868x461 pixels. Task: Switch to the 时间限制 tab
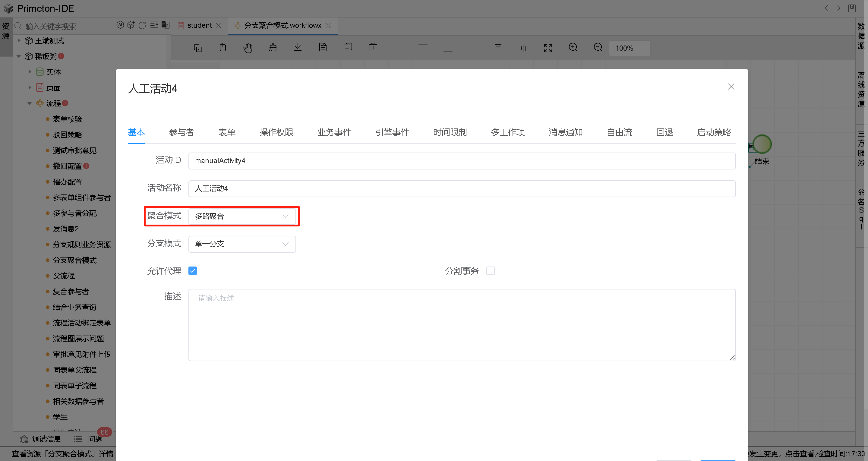(x=450, y=132)
